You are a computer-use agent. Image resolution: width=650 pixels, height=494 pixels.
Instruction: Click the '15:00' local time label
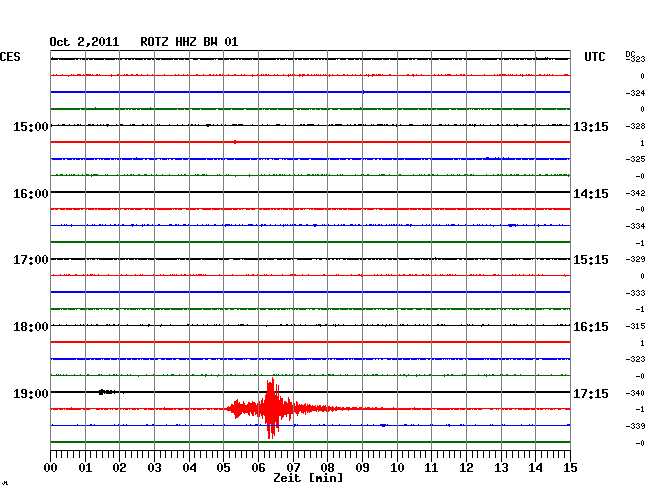[31, 126]
